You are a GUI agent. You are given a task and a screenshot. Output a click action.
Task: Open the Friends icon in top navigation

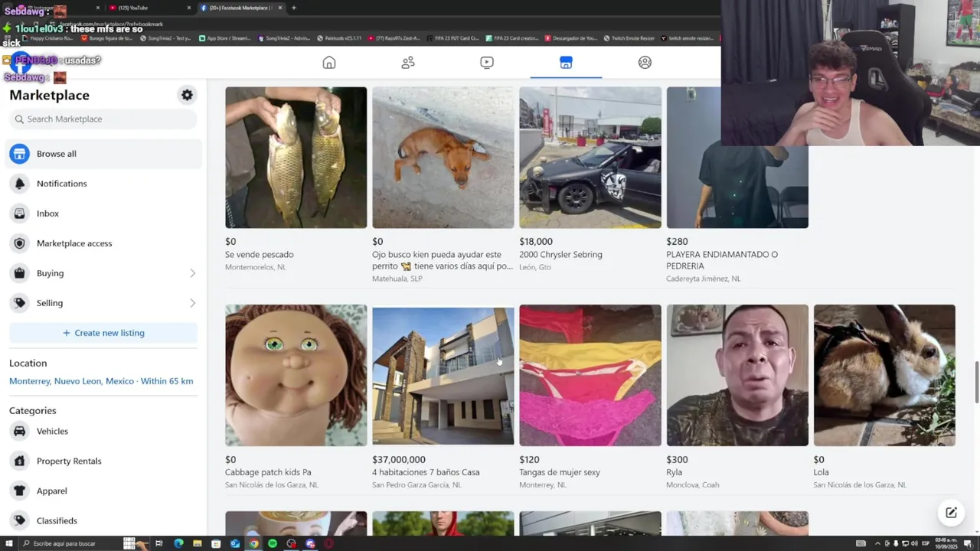pos(408,63)
